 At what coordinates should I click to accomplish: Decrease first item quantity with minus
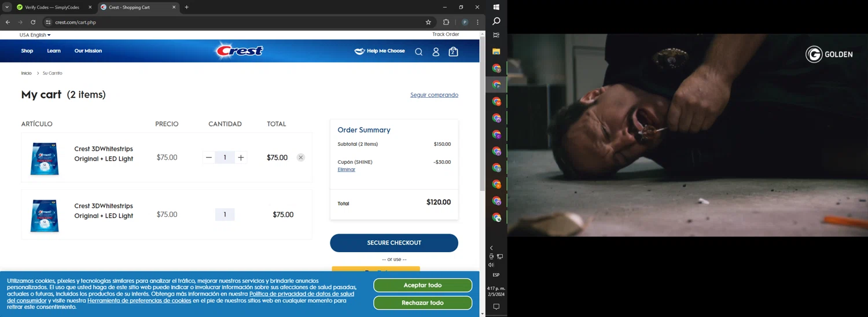coord(209,157)
